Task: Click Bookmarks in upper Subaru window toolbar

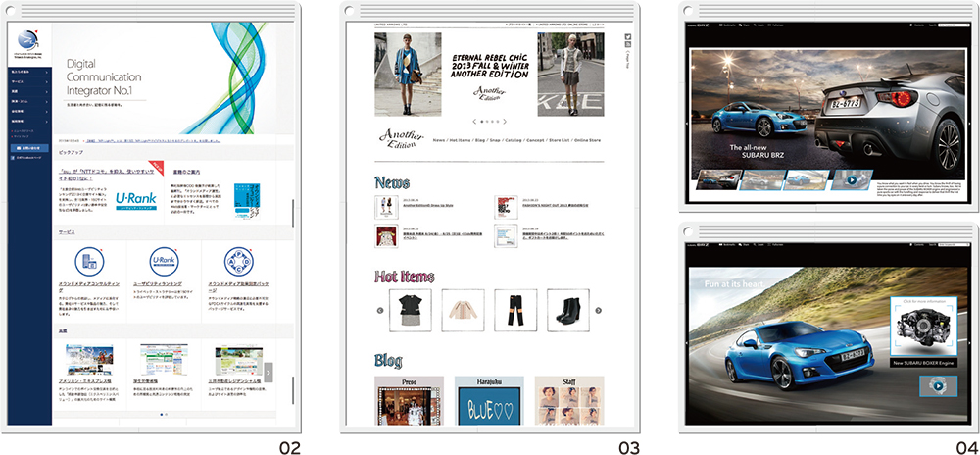Action: [x=727, y=25]
